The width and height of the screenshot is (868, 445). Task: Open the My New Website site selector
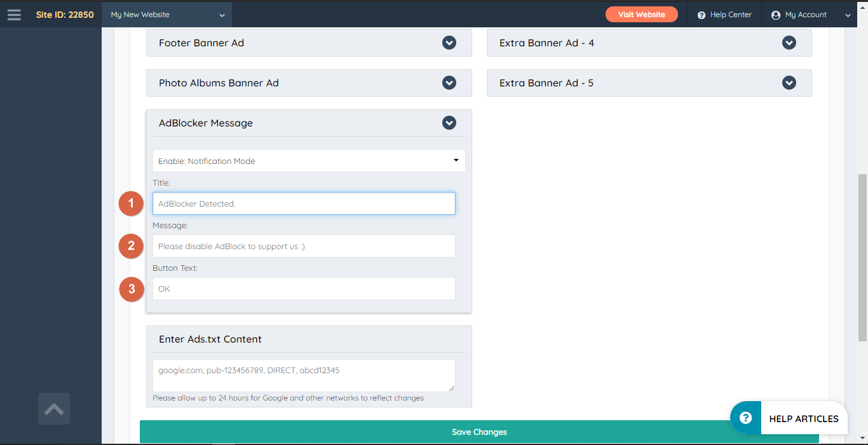click(x=166, y=14)
